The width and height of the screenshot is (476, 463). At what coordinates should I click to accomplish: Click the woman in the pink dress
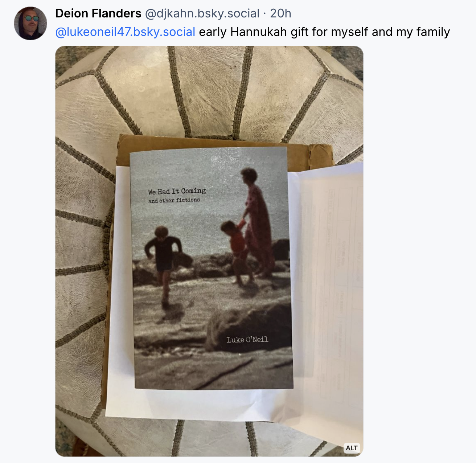(x=258, y=221)
